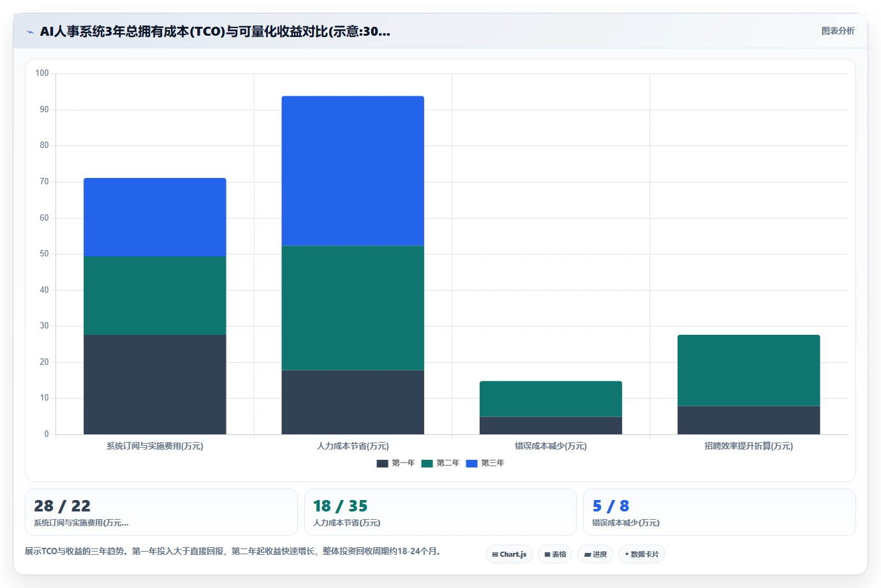Click the y-axis value 100
Image resolution: width=881 pixels, height=588 pixels.
click(x=42, y=73)
